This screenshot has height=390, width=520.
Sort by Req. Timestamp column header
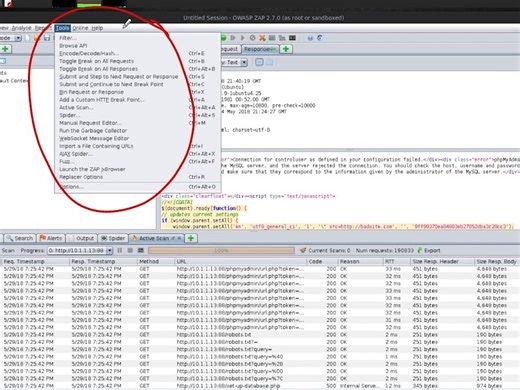[35, 261]
